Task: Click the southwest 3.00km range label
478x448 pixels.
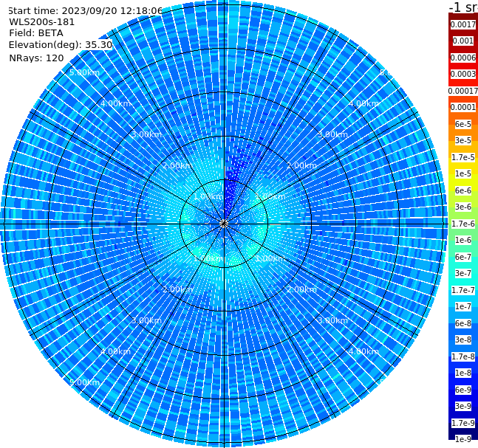Action: (146, 320)
